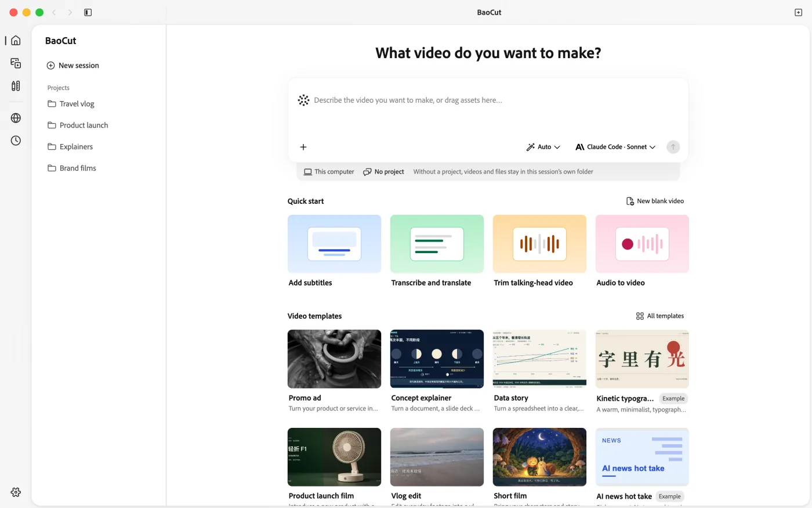Image resolution: width=812 pixels, height=508 pixels.
Task: Open the Auto mode dropdown
Action: click(x=543, y=147)
